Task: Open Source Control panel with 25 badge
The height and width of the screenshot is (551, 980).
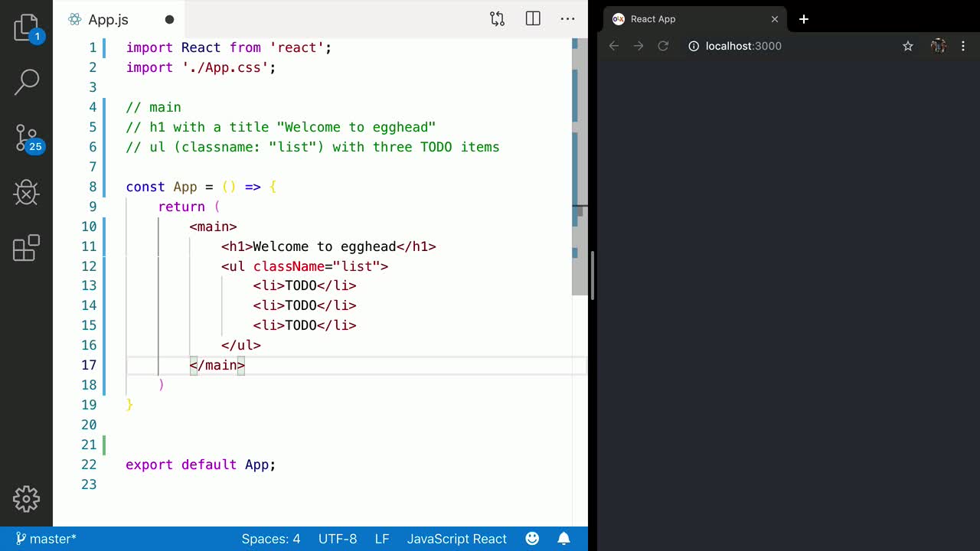Action: tap(26, 139)
